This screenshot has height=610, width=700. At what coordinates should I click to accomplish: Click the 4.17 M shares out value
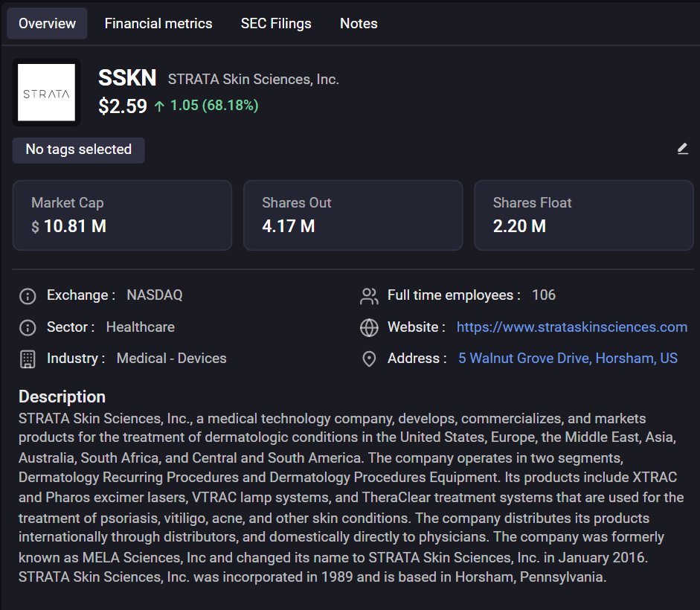coord(289,226)
